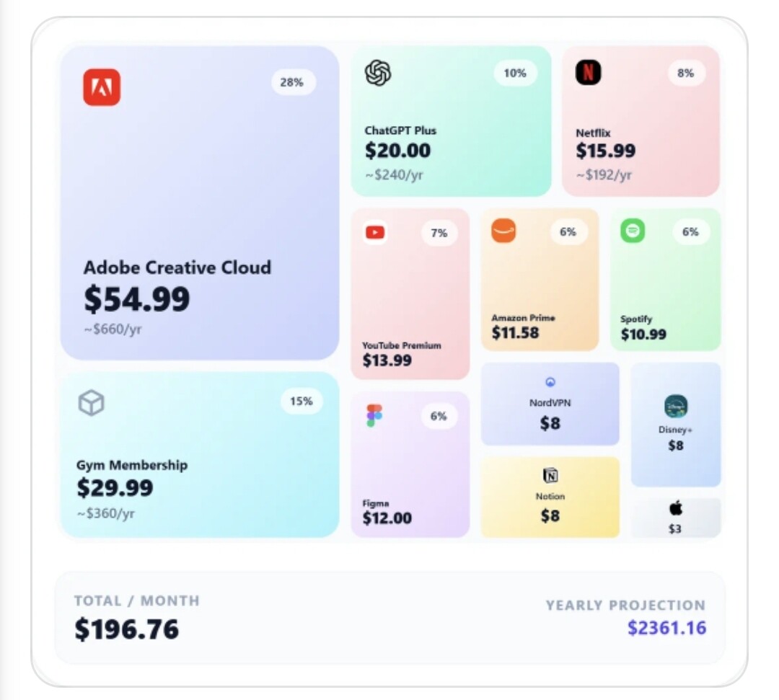Viewport: 779px width, 700px height.
Task: Click the 10% badge on ChatGPT Plus
Action: [515, 73]
